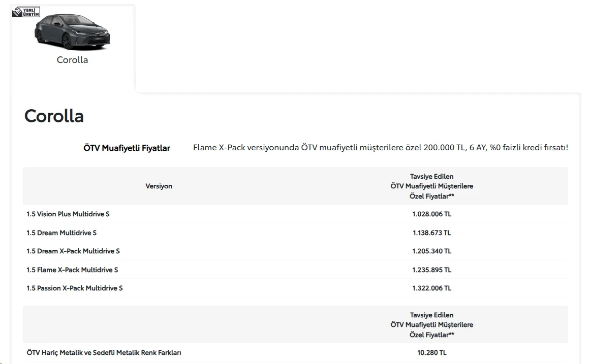
Task: Select the 1.5 Dream X-Pack Multidrive S version
Action: click(73, 251)
